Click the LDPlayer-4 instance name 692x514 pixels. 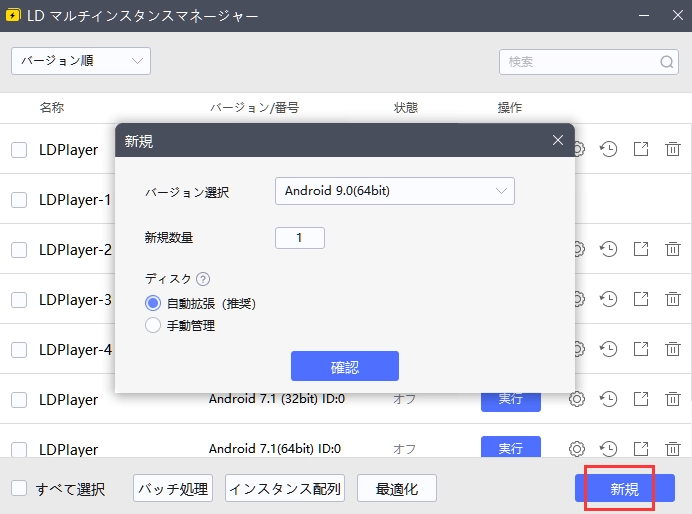pos(75,350)
